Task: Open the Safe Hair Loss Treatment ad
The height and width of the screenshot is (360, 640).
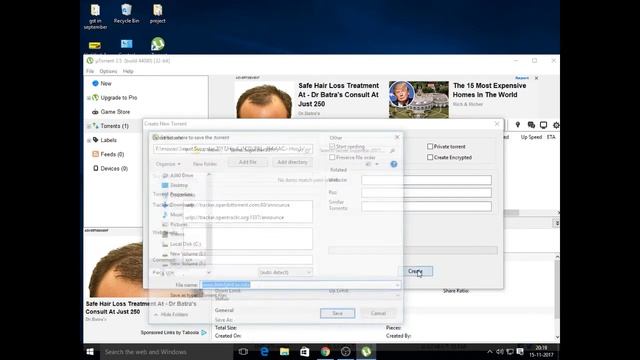Action: point(338,95)
